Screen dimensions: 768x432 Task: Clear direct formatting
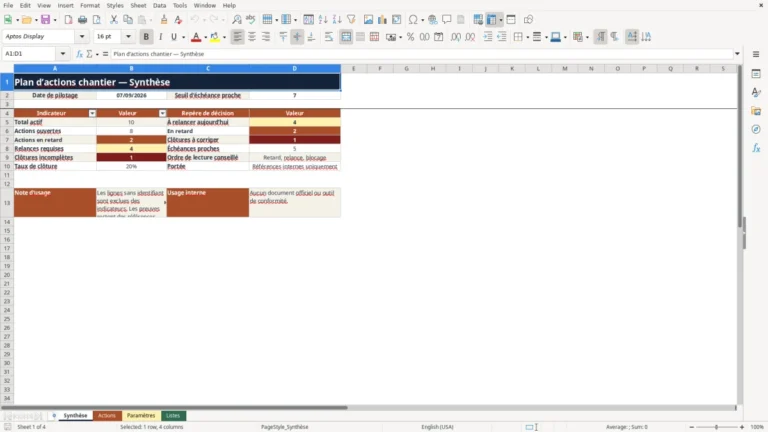click(178, 20)
